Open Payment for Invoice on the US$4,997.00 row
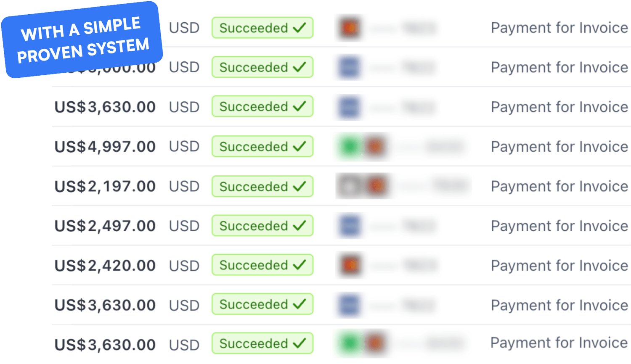This screenshot has height=364, width=631. point(559,147)
